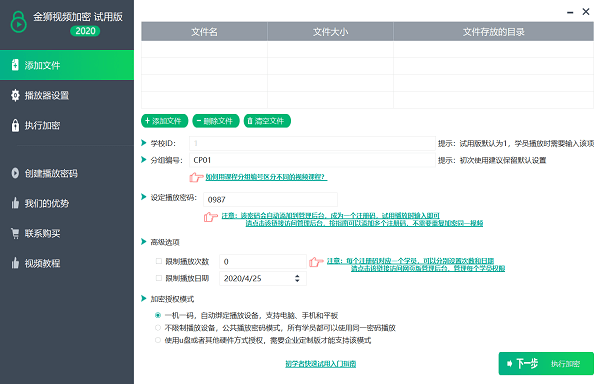600x384 pixels.
Task: Collapse the 加密授权模式 section arrow
Action: 143,298
